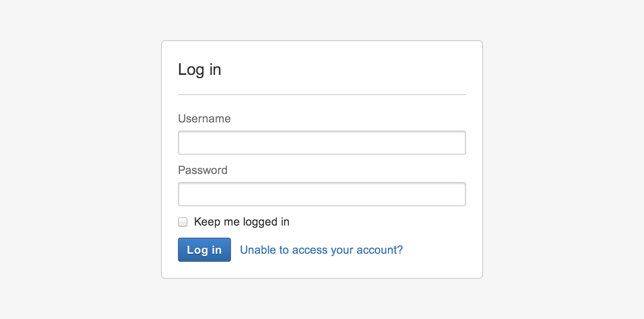This screenshot has width=644, height=319.
Task: Click the Log in heading at top
Action: 200,70
